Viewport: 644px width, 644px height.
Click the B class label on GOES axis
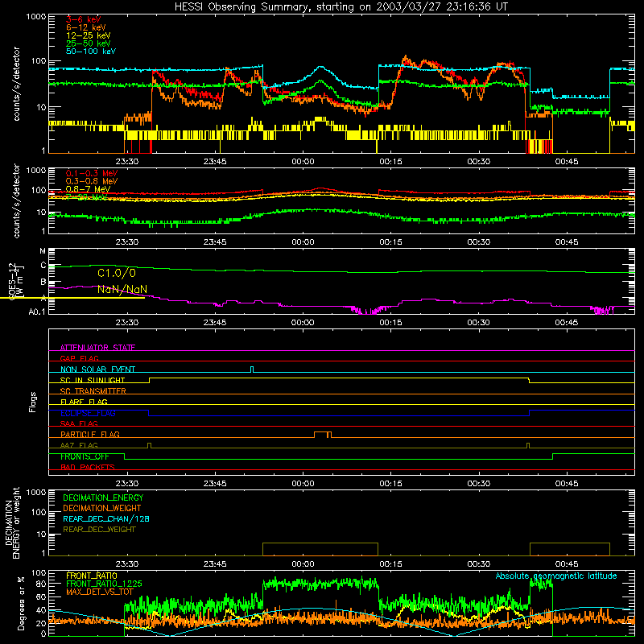(x=43, y=283)
